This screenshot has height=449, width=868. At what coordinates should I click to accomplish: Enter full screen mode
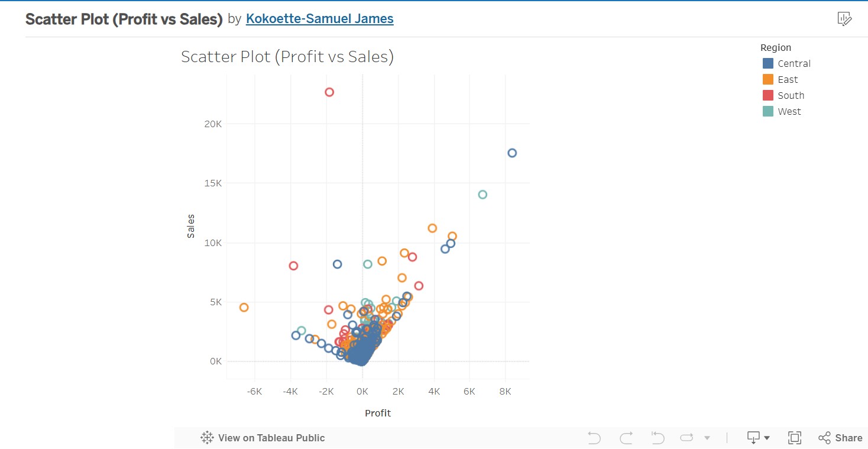[795, 438]
